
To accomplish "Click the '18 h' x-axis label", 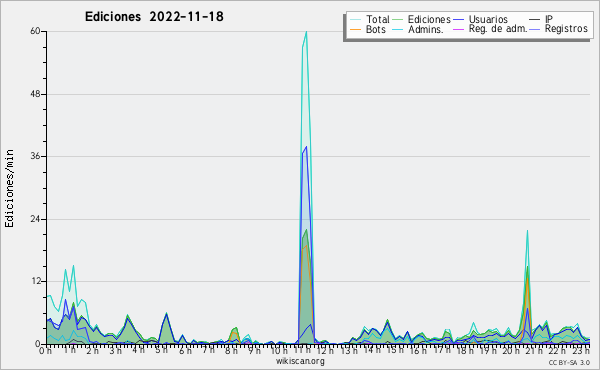I will coord(465,350).
